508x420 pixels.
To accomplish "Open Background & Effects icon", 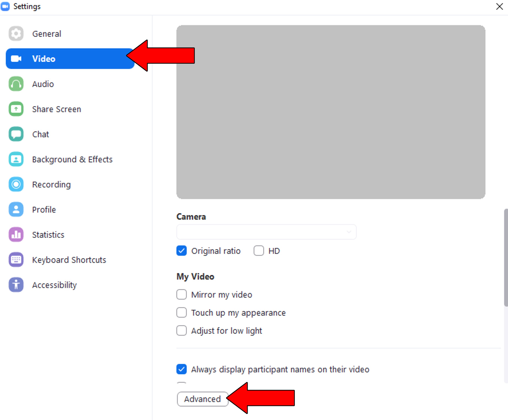I will point(16,159).
